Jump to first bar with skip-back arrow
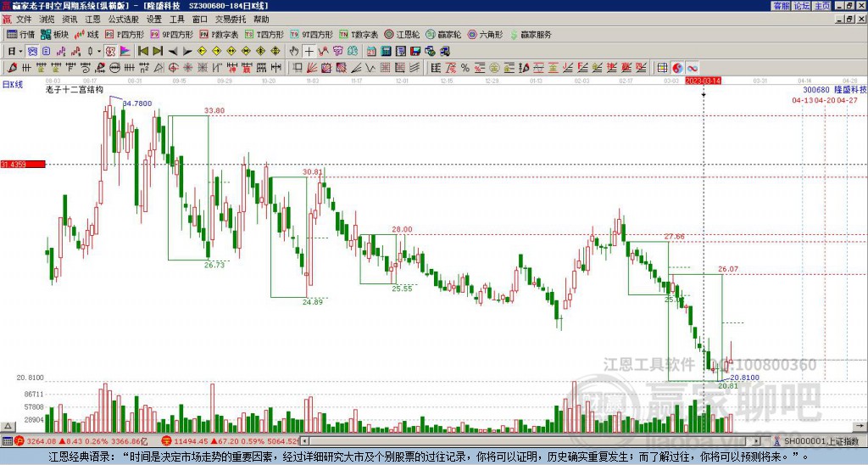 142,52
